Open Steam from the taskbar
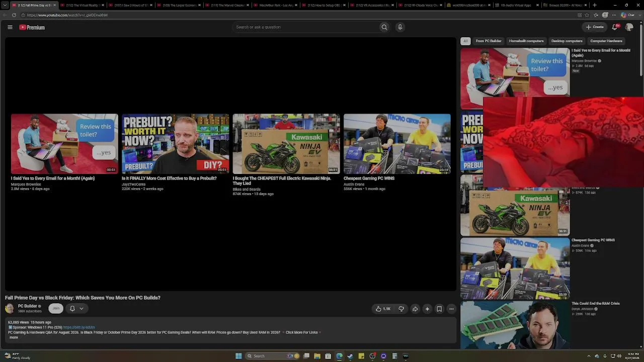The width and height of the screenshot is (644, 362). (x=350, y=356)
